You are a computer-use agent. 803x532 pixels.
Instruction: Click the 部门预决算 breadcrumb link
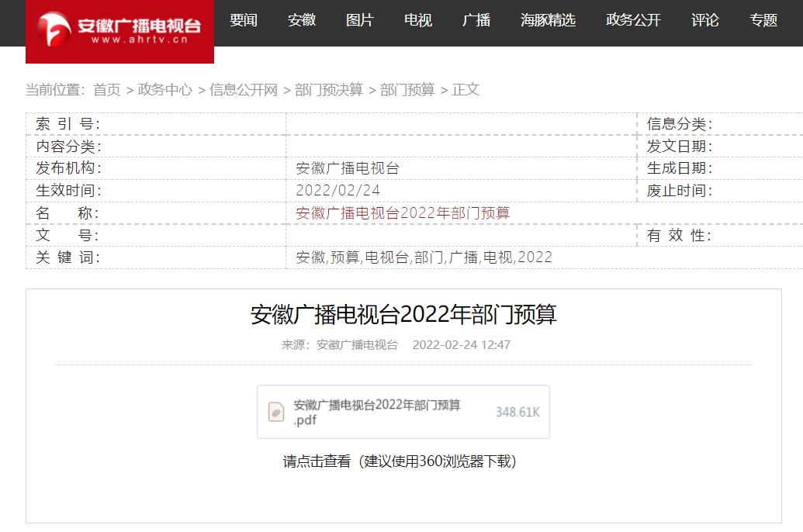pos(328,90)
